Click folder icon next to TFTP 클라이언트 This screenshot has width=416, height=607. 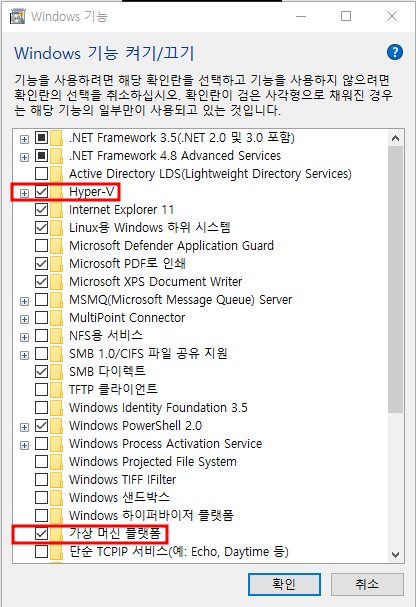point(56,389)
